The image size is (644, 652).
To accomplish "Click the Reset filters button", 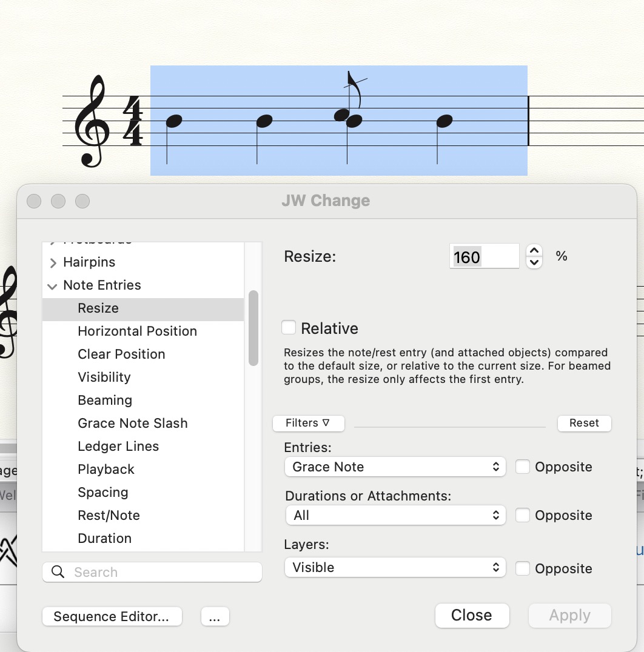I will (584, 423).
